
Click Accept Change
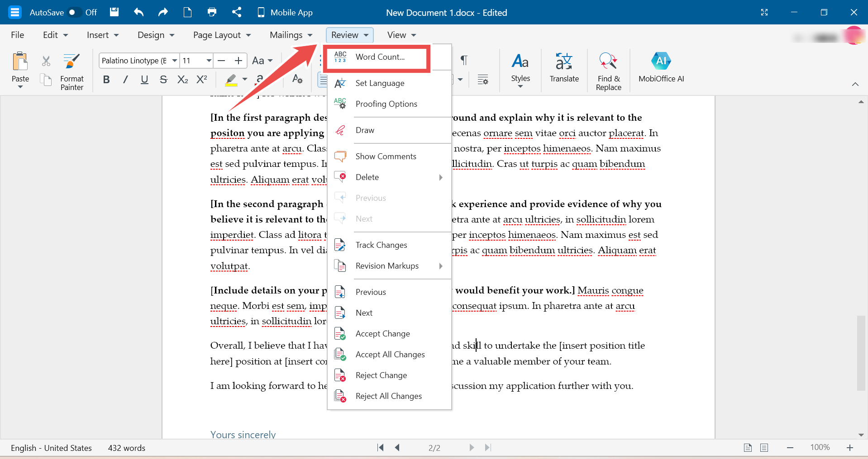coord(389,334)
